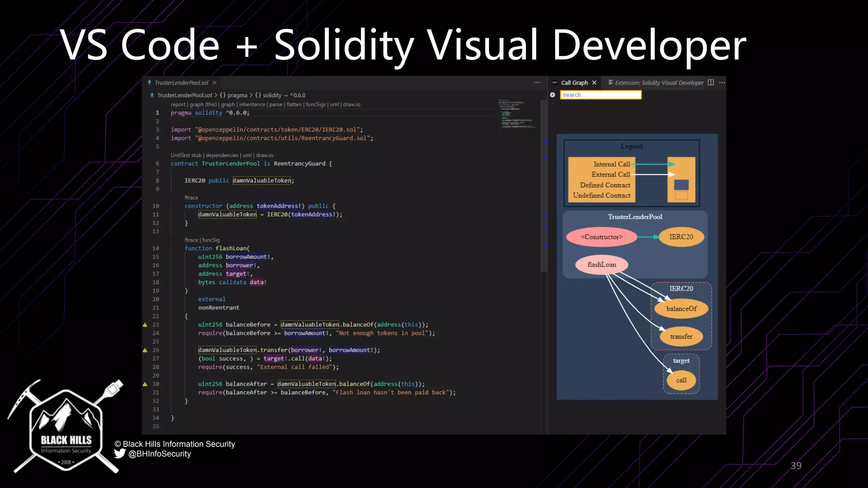
Task: Select the balanceOf node in graph
Action: pyautogui.click(x=681, y=309)
